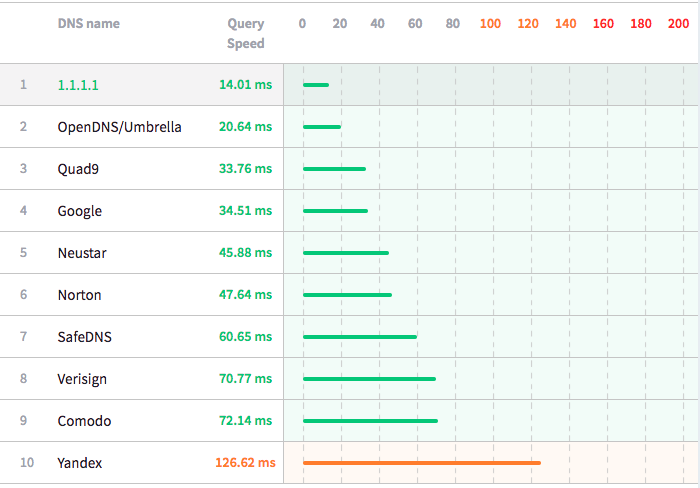Click the Quad9 green speed bar

pos(334,169)
